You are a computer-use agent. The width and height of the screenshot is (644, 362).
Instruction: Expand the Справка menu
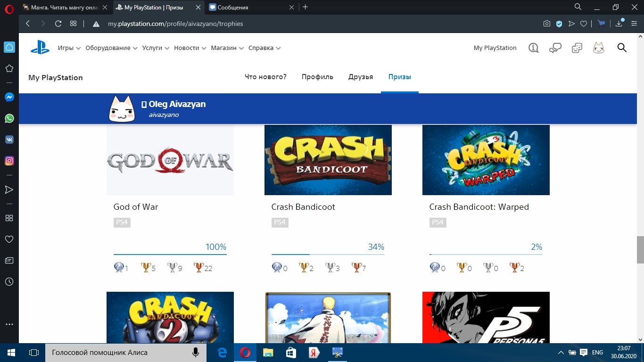tap(264, 48)
